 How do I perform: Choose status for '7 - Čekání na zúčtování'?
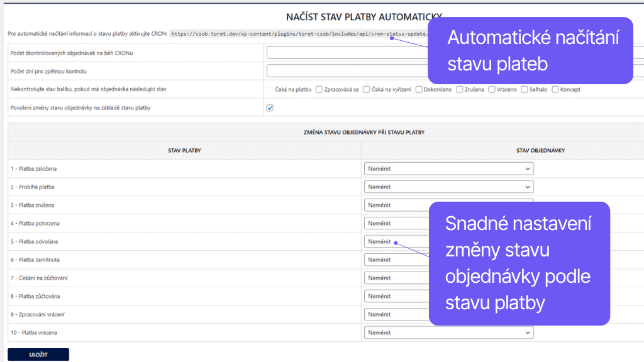[x=397, y=278]
